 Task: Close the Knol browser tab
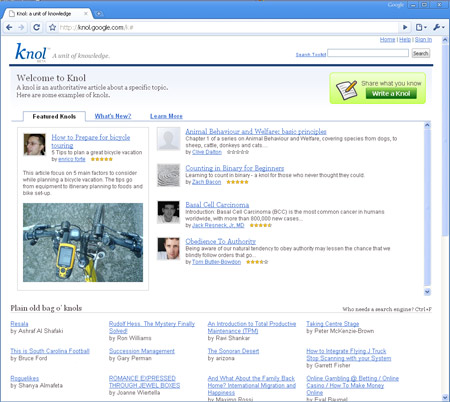(x=86, y=14)
